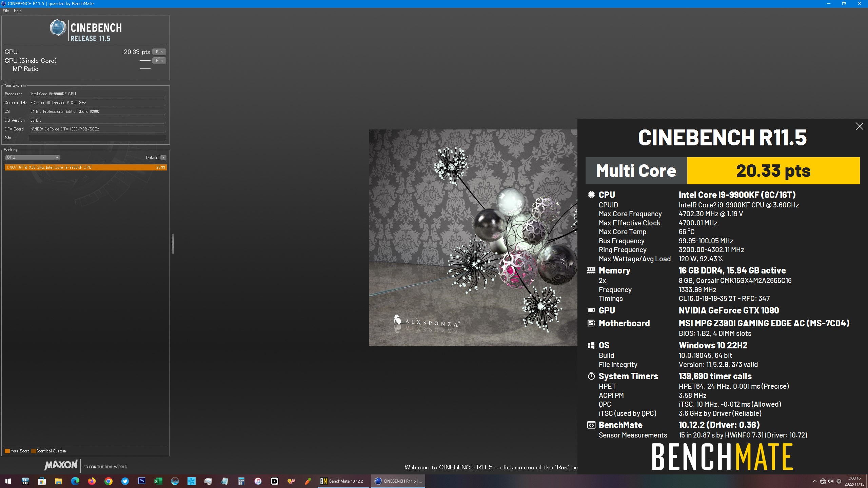Screen dimensions: 868x488
Task: Open the CPU ranking dropdown
Action: [33, 157]
